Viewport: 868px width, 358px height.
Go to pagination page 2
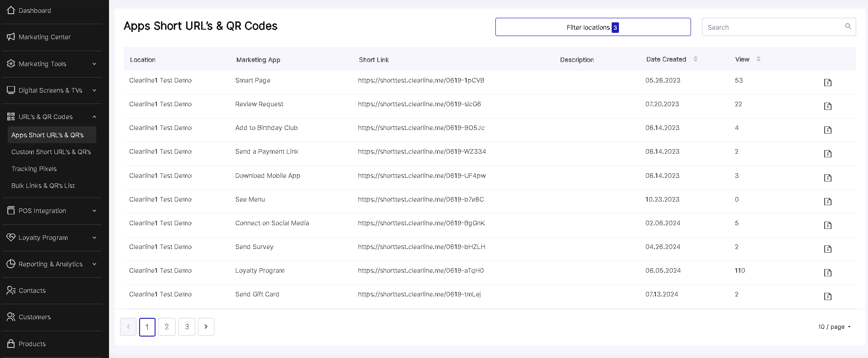167,327
